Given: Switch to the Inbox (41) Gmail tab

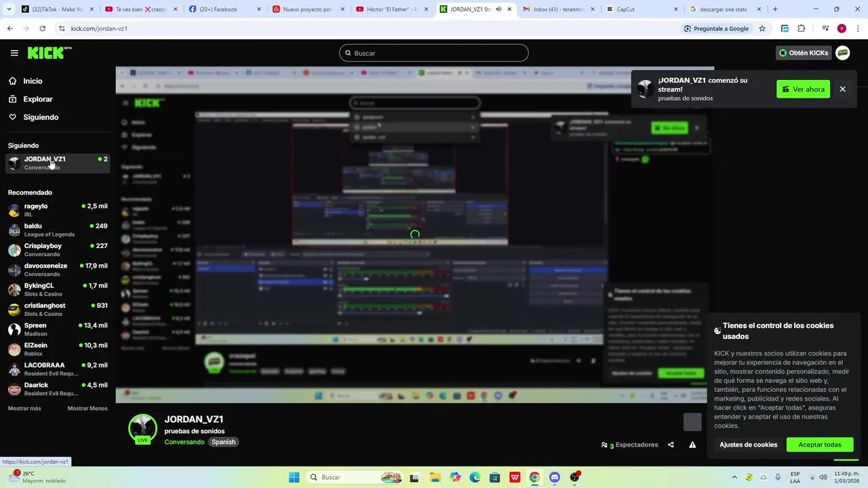Looking at the screenshot, I should coord(558,9).
